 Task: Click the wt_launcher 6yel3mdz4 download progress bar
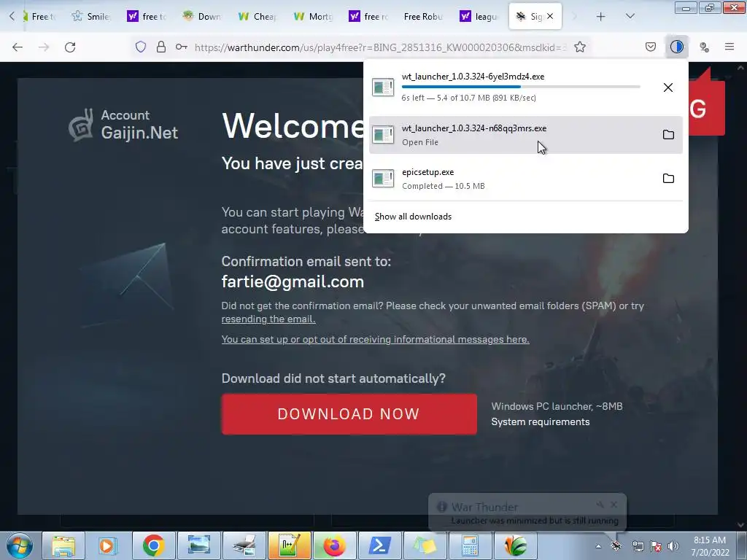coord(521,87)
